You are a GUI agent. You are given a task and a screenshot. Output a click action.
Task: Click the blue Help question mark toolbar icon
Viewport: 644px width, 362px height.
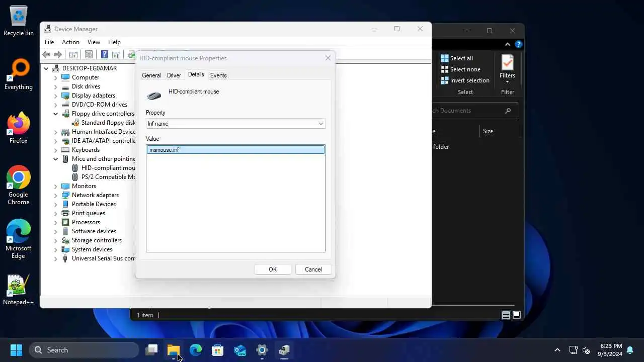click(104, 55)
